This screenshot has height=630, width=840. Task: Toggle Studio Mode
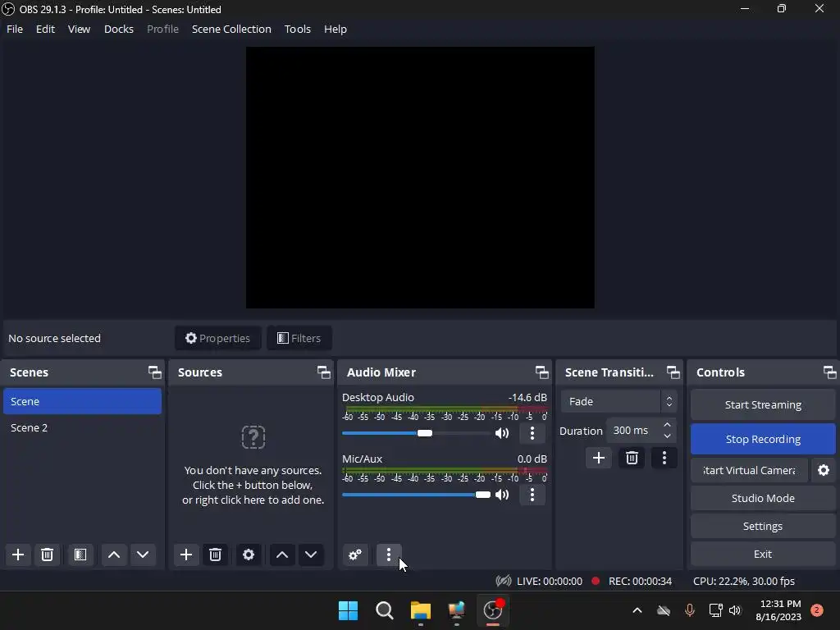tap(763, 498)
